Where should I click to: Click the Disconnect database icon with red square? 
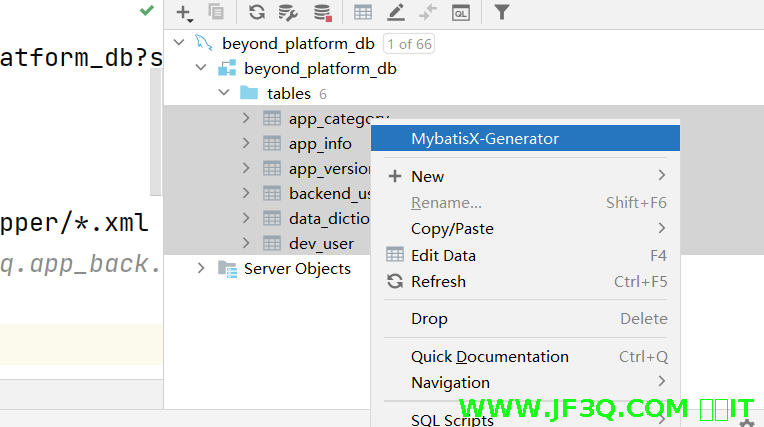coord(322,13)
